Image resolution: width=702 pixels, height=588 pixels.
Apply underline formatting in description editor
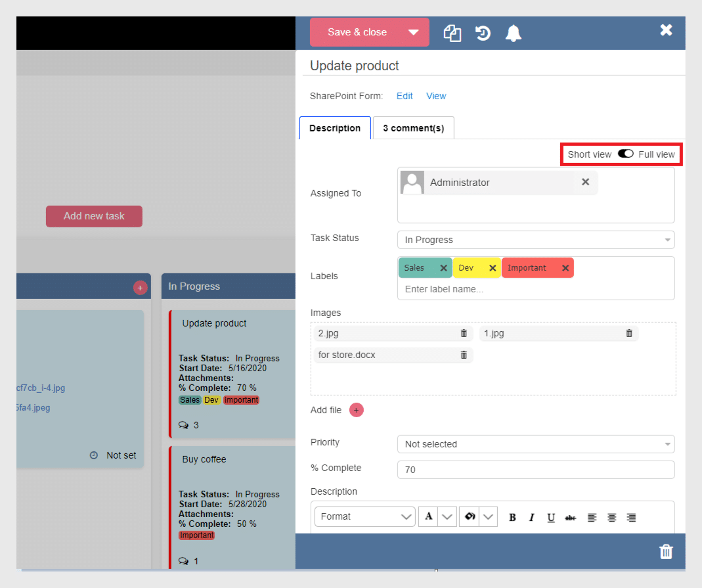[551, 517]
